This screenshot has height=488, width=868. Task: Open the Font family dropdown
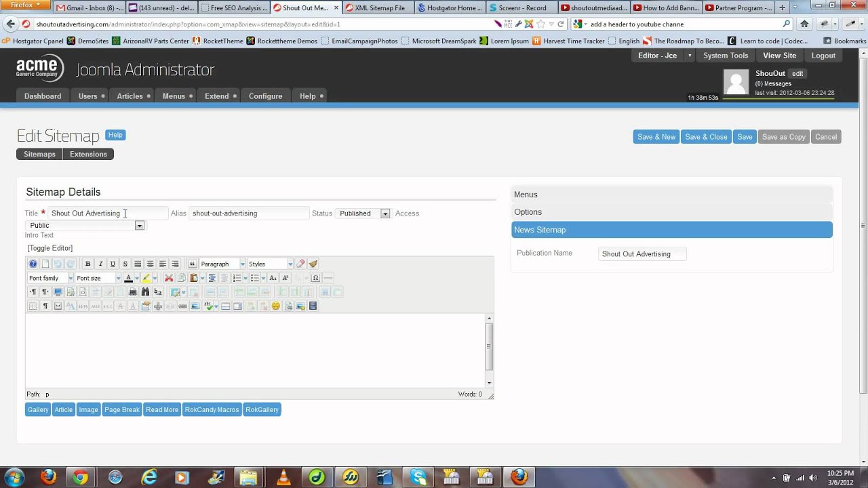[51, 278]
